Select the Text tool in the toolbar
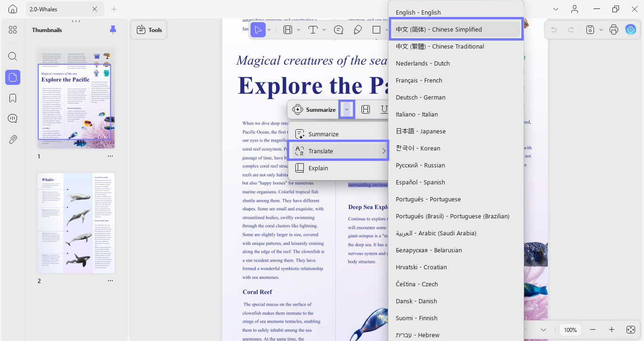Image resolution: width=644 pixels, height=341 pixels. [x=312, y=29]
